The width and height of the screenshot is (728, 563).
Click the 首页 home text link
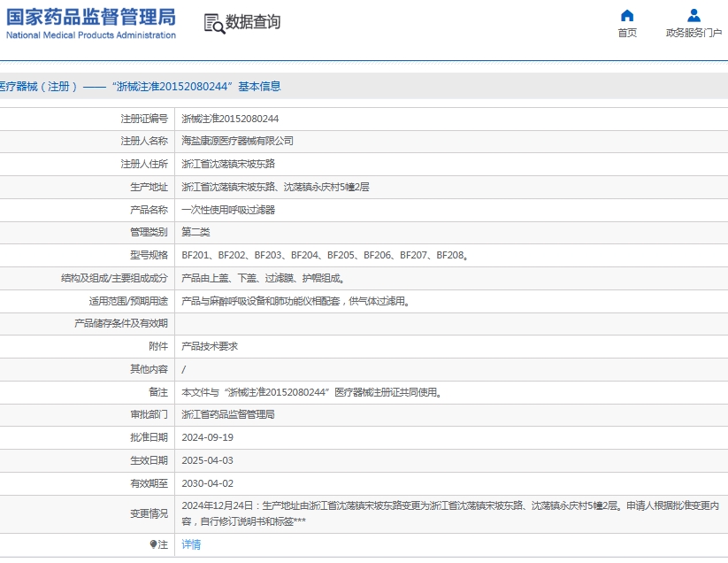point(627,33)
